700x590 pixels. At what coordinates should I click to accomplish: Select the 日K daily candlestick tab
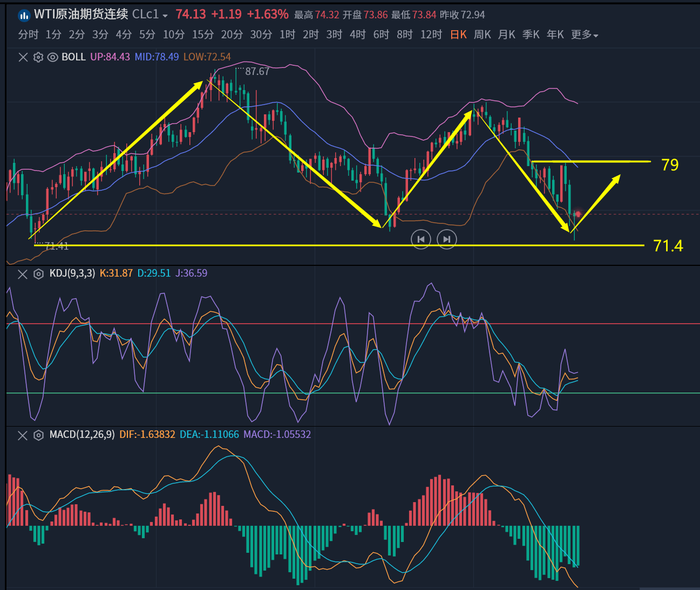tap(459, 35)
